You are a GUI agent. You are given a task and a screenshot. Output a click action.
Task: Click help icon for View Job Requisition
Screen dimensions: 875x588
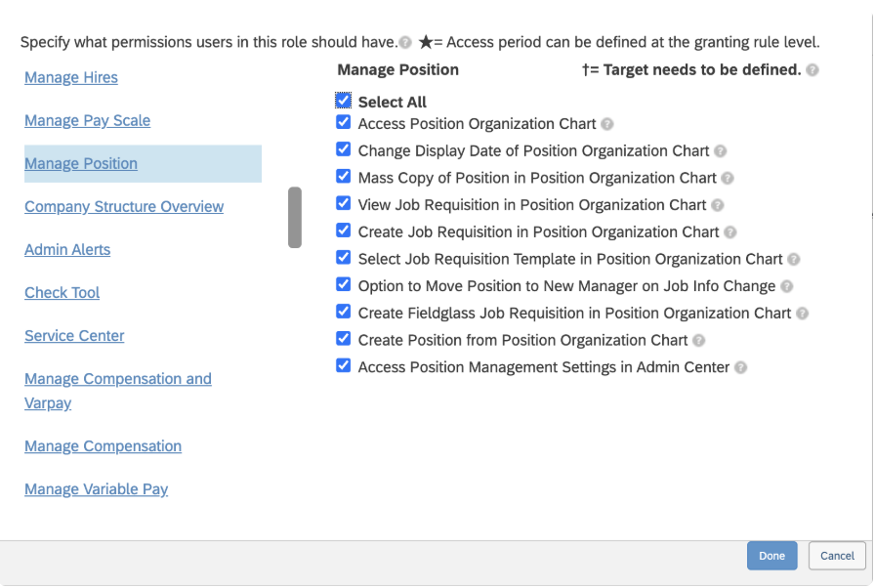click(x=718, y=205)
